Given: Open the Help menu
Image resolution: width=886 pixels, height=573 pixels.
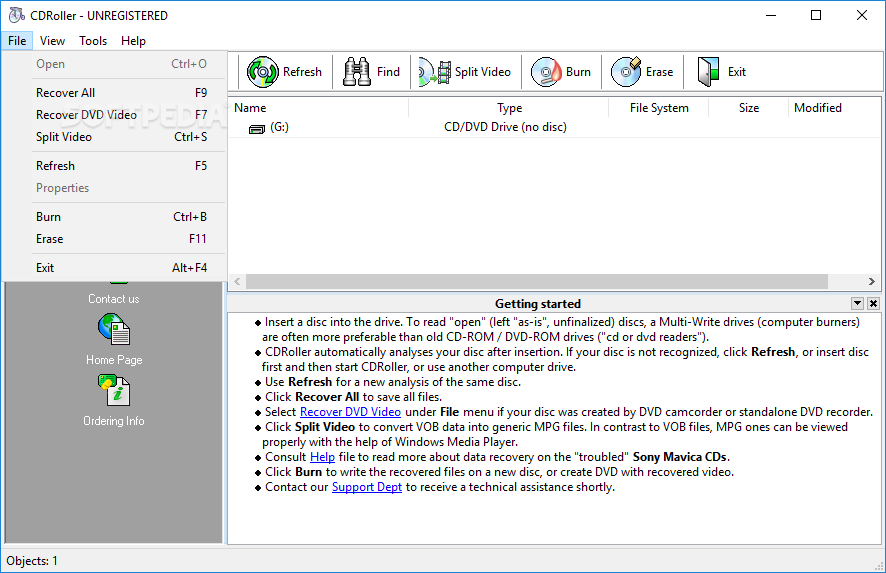Looking at the screenshot, I should click(x=133, y=41).
